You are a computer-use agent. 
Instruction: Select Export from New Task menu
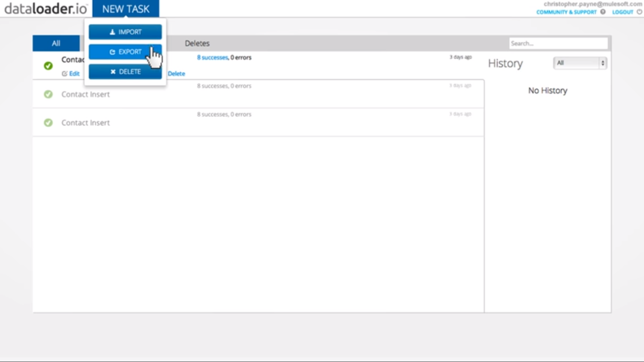(x=125, y=52)
